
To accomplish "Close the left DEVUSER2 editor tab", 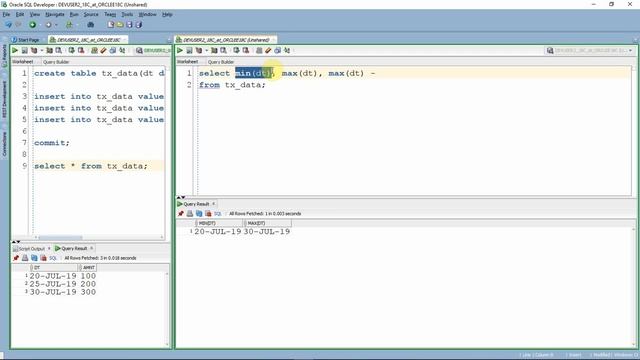I will coord(125,40).
